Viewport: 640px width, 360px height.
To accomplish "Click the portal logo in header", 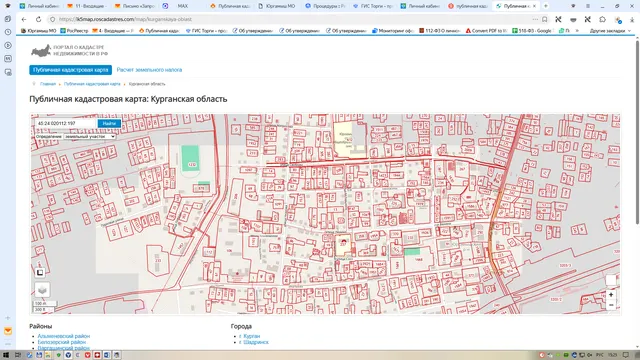I will pyautogui.click(x=70, y=51).
